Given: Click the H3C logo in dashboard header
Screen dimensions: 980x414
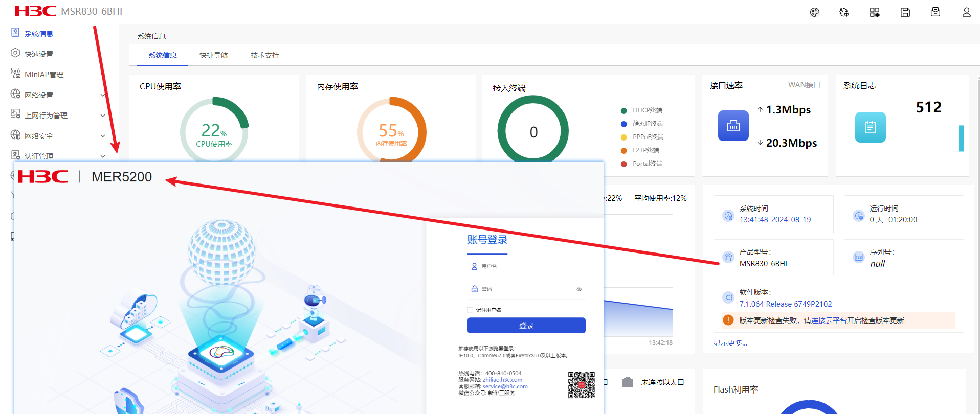Looking at the screenshot, I should tap(36, 11).
